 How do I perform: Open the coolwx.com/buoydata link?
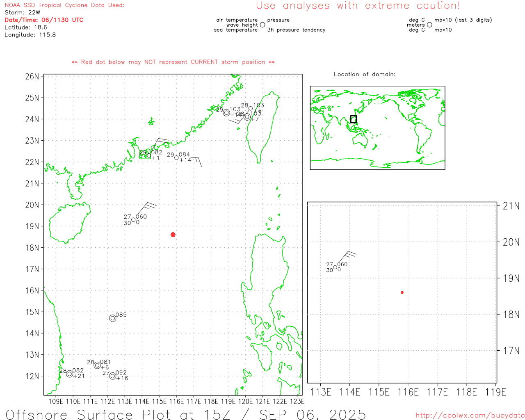[x=470, y=415]
